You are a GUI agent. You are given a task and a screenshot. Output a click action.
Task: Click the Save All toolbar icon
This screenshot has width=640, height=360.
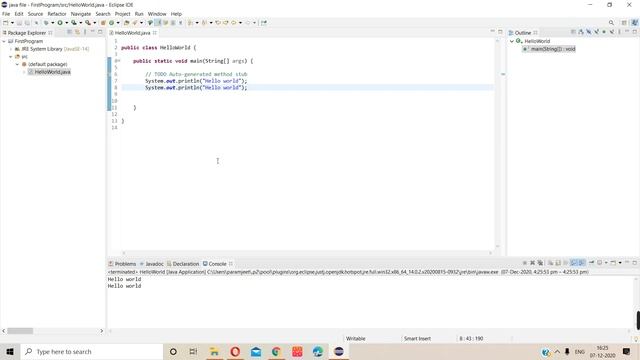pyautogui.click(x=27, y=23)
